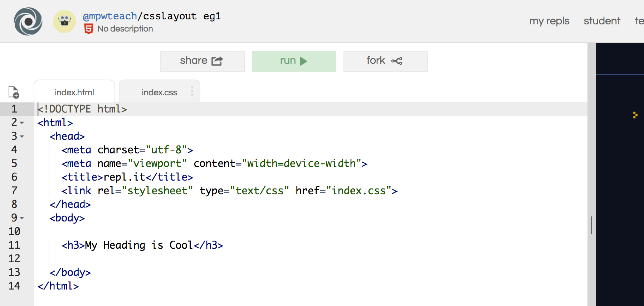Add a new file with the file-plus icon
The image size is (644, 306).
coord(14,92)
